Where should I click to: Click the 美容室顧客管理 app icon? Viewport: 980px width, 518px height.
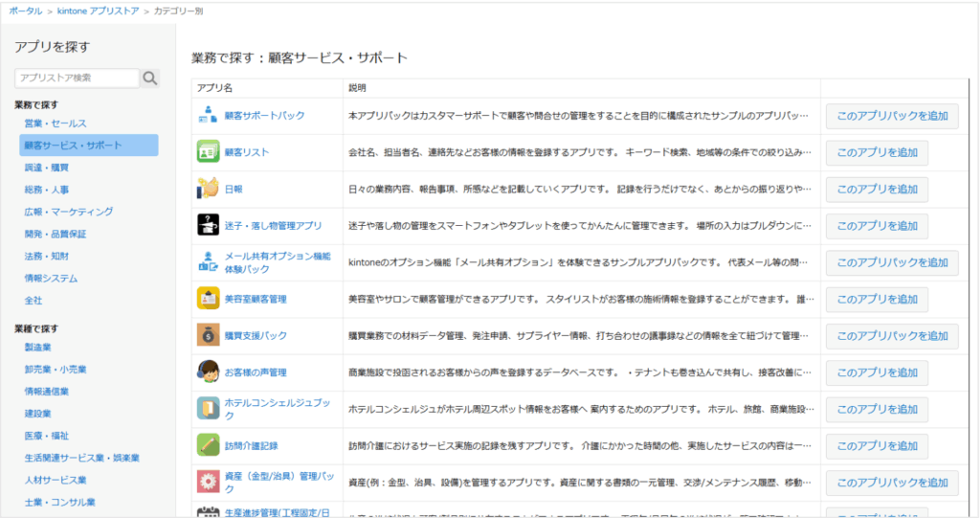(208, 299)
